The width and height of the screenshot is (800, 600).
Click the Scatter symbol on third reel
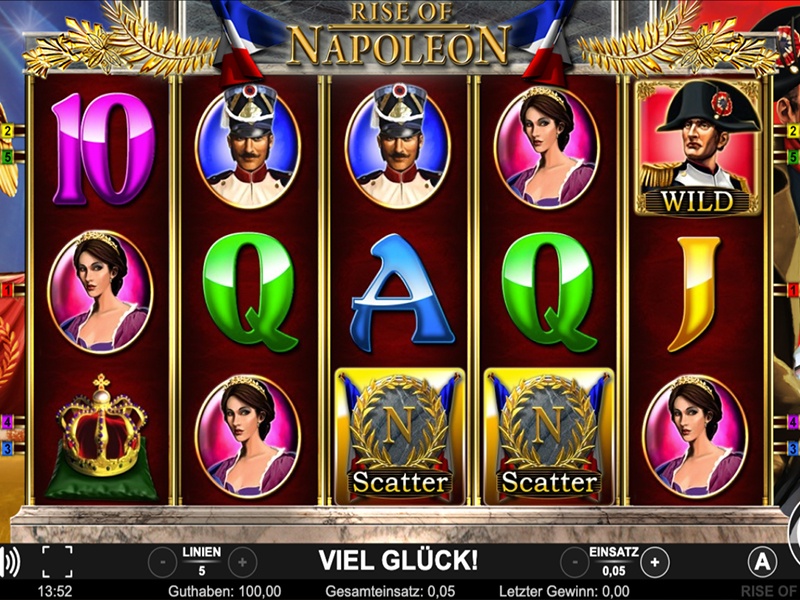coord(399,437)
